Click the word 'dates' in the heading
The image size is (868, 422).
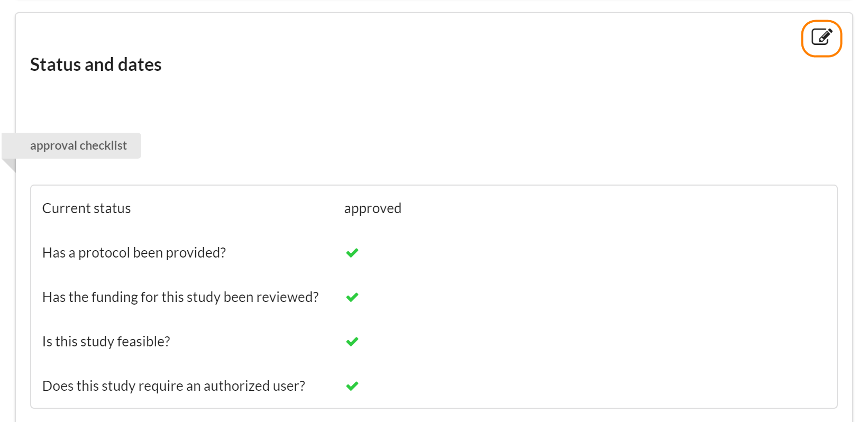pyautogui.click(x=140, y=65)
